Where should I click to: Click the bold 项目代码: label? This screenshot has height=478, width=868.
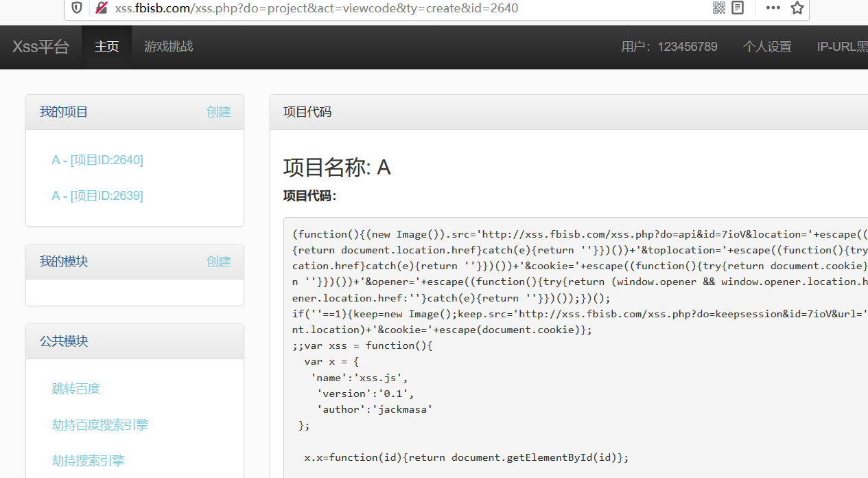point(310,196)
